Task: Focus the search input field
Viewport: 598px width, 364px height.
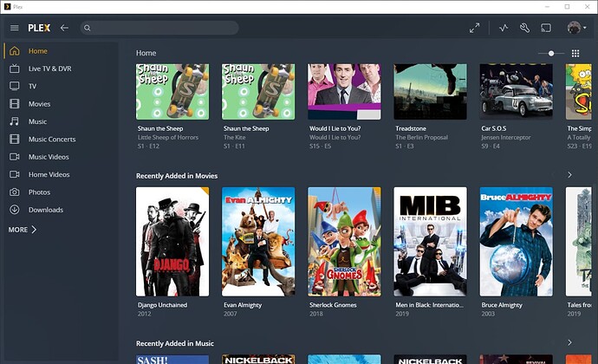Action: pyautogui.click(x=159, y=28)
